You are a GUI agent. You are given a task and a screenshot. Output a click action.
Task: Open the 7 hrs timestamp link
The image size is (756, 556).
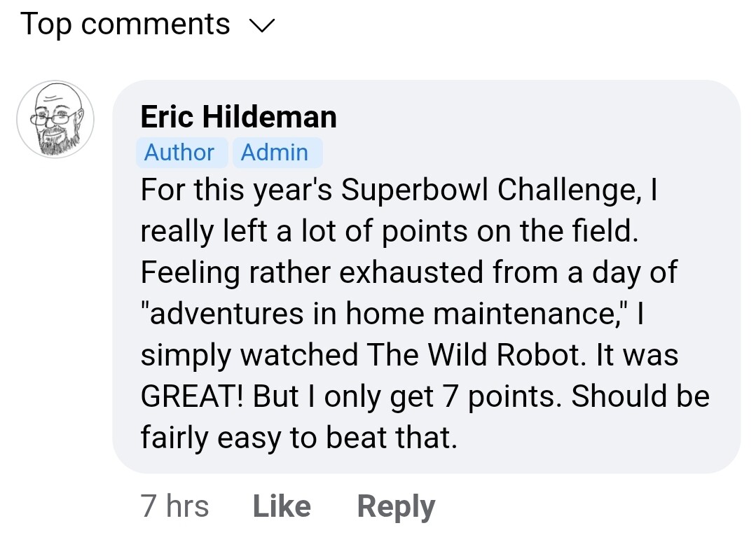point(175,506)
